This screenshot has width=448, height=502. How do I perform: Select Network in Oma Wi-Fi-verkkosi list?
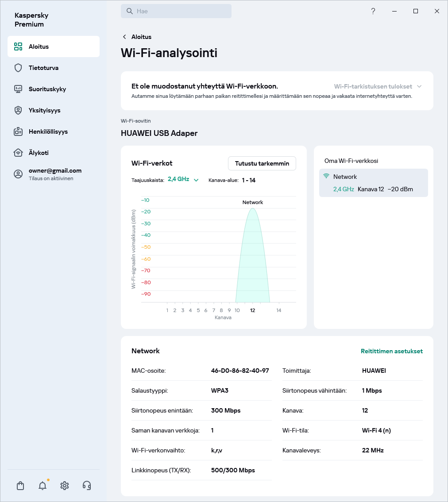click(373, 183)
